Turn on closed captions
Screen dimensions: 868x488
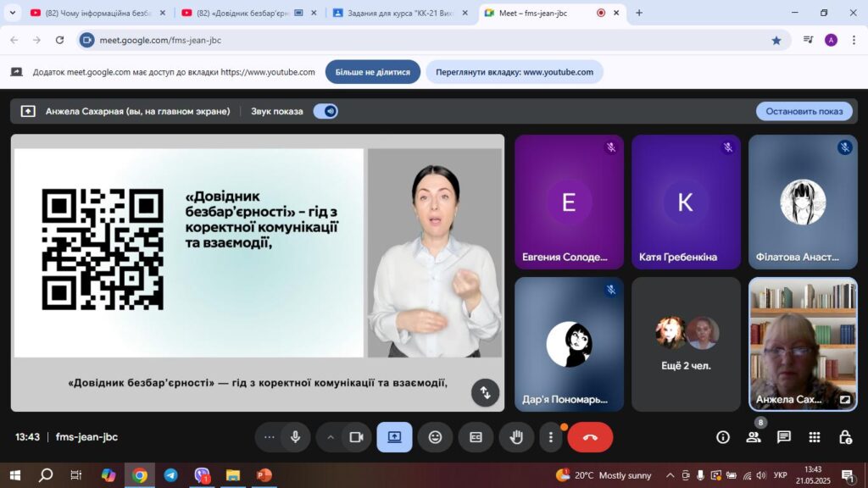(476, 437)
